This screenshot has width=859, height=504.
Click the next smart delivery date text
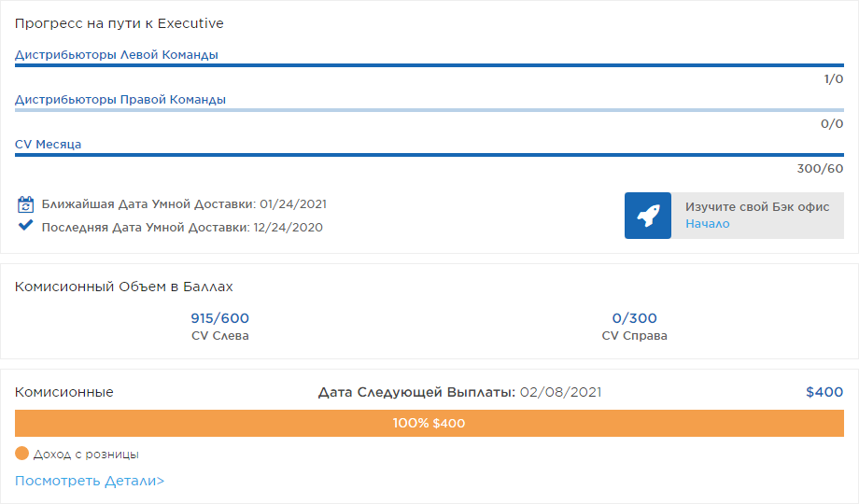click(184, 204)
